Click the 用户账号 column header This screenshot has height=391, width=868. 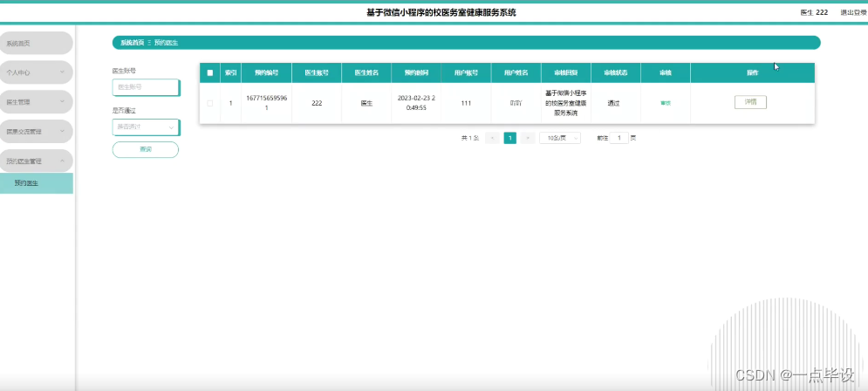tap(466, 72)
